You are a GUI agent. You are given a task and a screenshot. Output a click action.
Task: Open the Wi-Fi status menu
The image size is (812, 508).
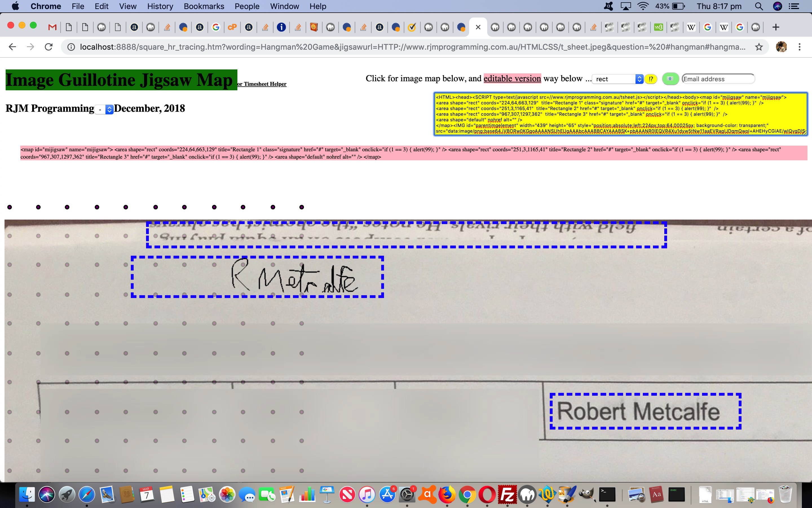pyautogui.click(x=643, y=6)
